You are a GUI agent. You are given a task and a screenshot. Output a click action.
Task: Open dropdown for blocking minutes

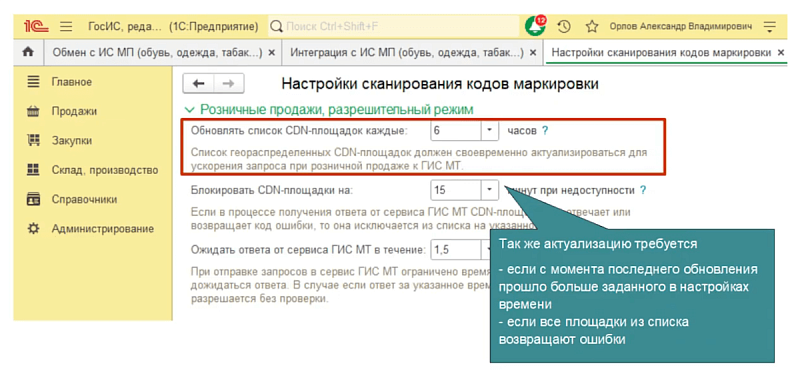(490, 190)
